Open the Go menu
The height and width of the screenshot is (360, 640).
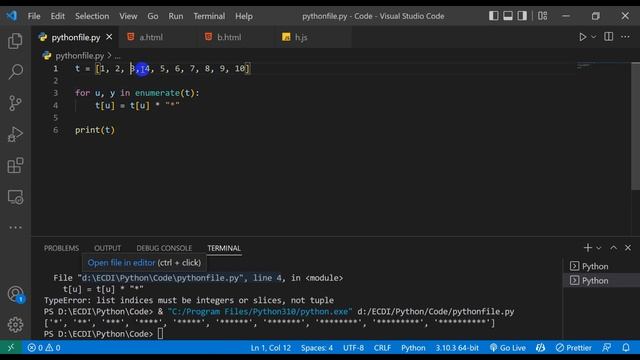(x=153, y=16)
